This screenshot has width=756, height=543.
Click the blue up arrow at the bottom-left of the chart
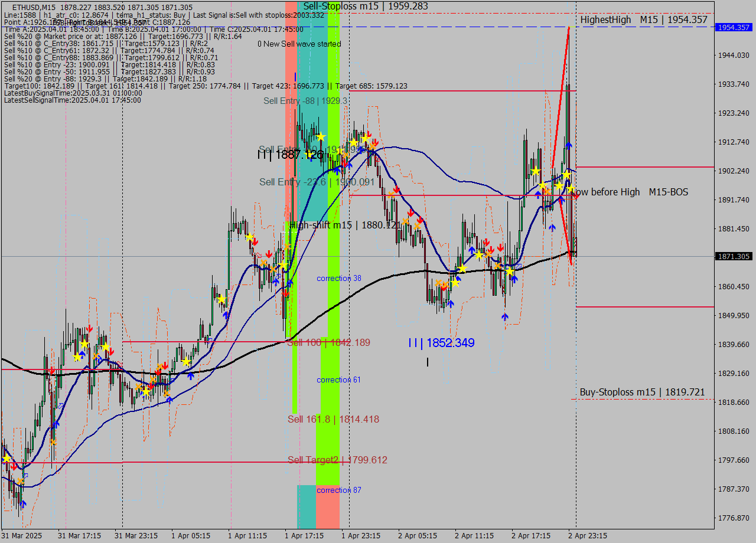tap(23, 505)
